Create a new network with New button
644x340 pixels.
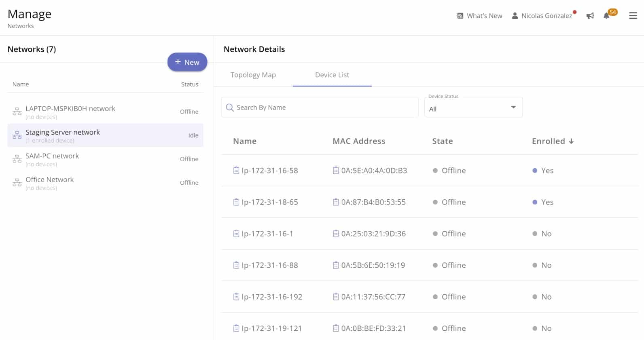tap(187, 62)
